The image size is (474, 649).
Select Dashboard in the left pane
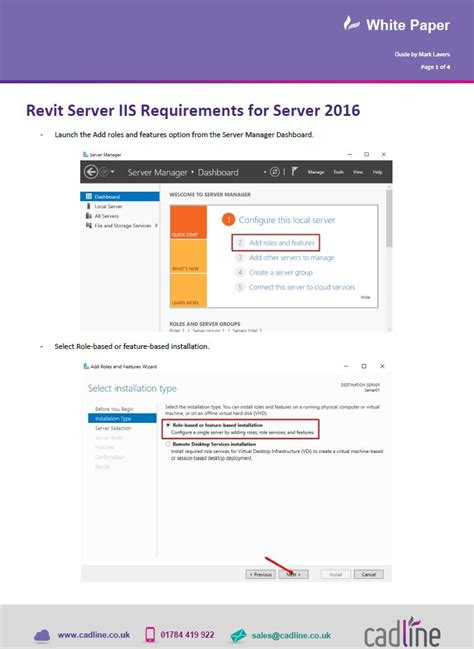coord(120,197)
